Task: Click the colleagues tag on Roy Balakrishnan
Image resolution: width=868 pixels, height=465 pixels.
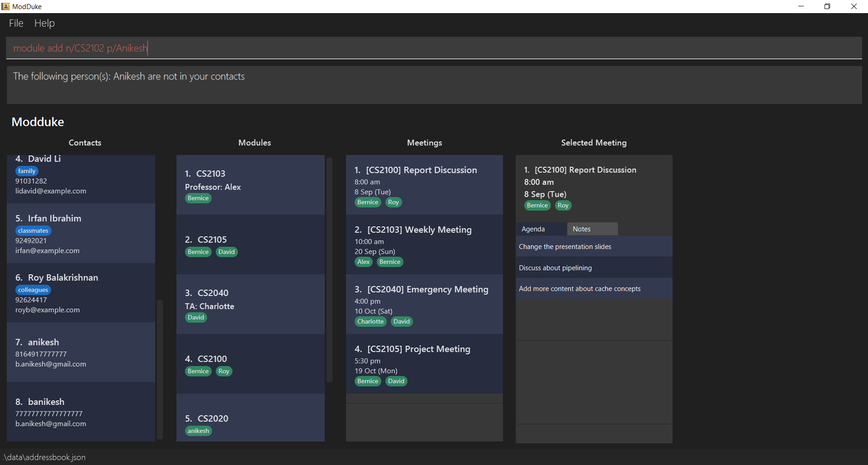Action: (33, 290)
